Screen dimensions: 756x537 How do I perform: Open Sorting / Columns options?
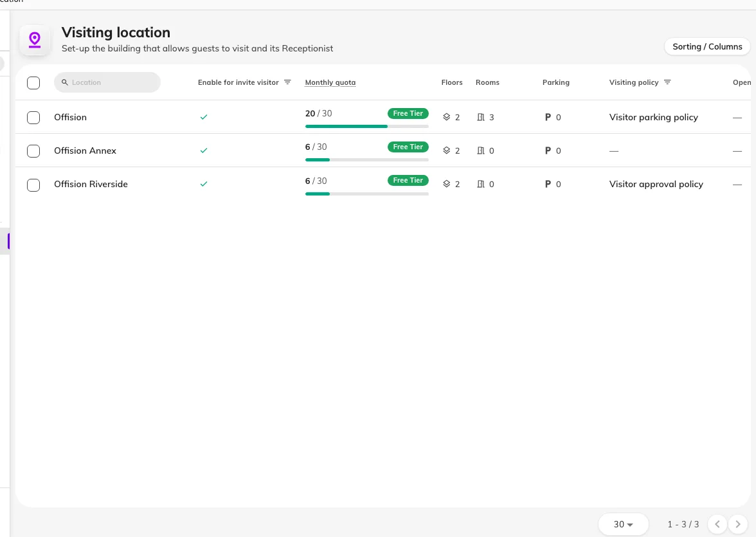click(x=707, y=47)
